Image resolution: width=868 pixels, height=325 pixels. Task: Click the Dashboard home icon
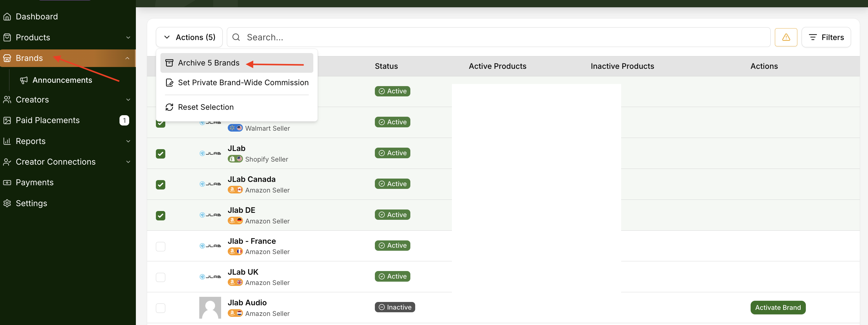tap(7, 16)
